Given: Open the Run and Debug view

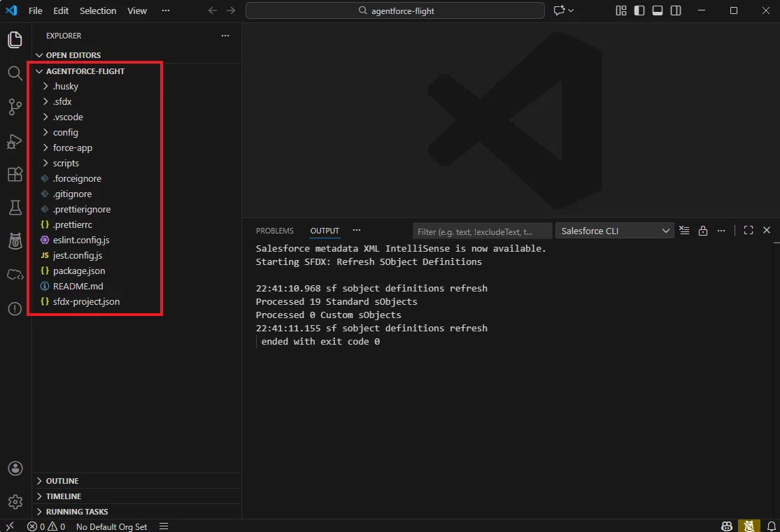Looking at the screenshot, I should coord(15,141).
